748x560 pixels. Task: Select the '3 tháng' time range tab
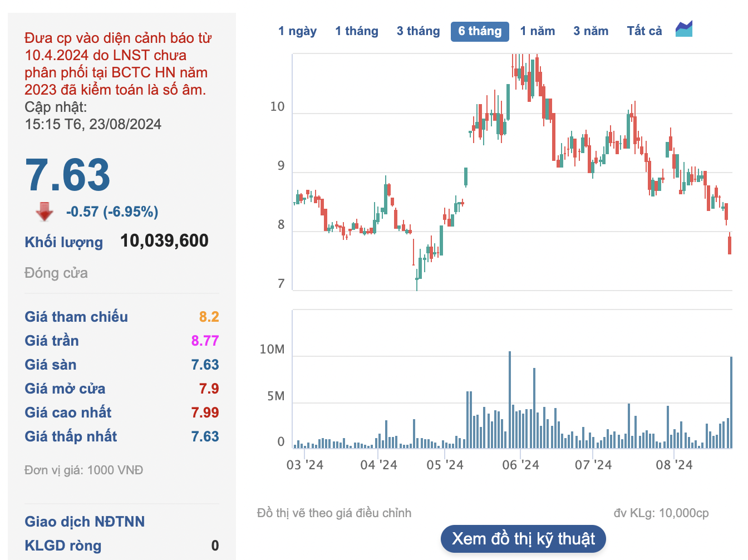[419, 31]
